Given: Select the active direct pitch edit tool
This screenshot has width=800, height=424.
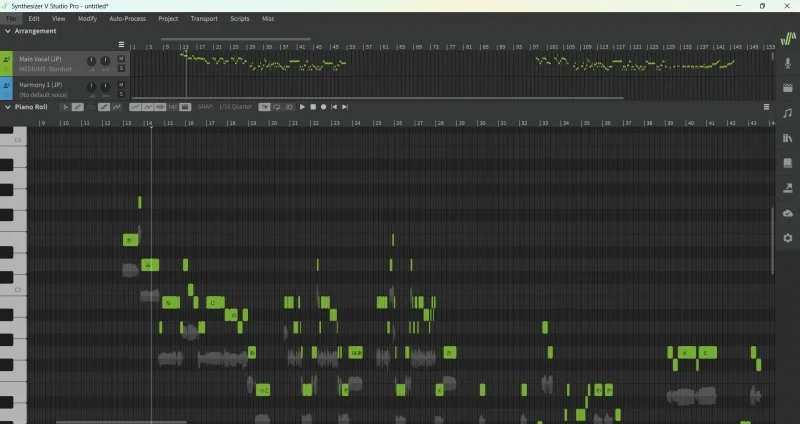Looking at the screenshot, I should [104, 107].
